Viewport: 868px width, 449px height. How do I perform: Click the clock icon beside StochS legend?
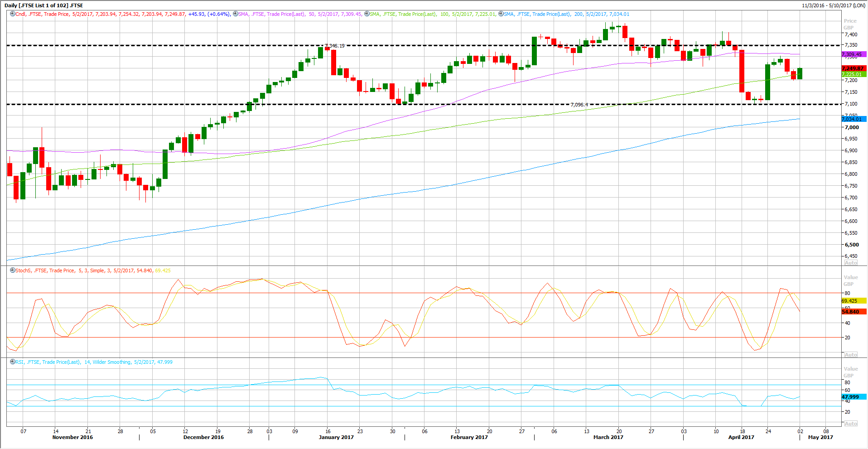13,270
